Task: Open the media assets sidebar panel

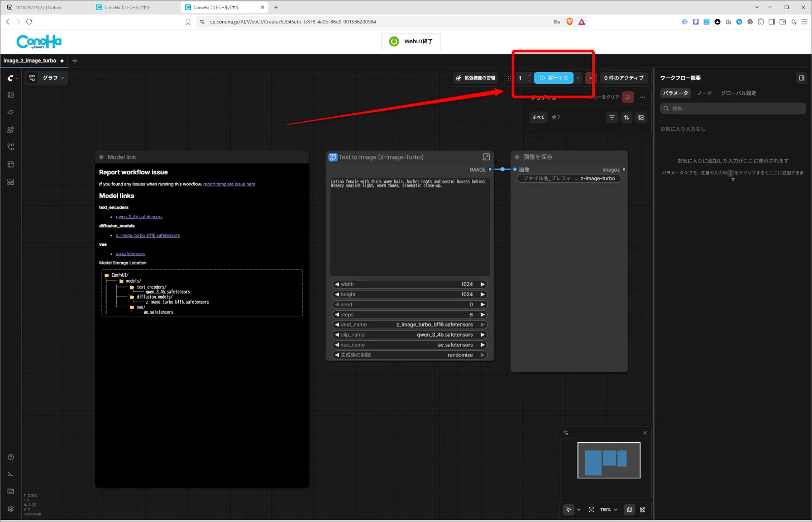Action: 11,95
